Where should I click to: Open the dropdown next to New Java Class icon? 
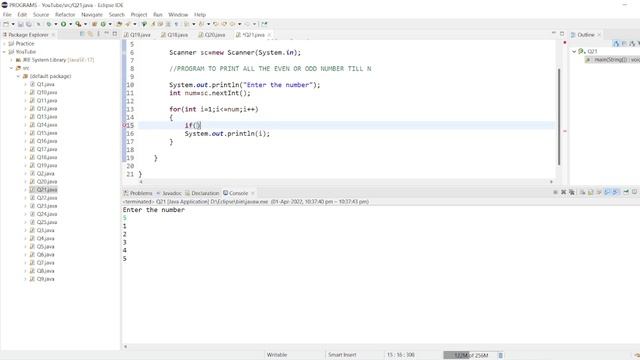coord(110,24)
